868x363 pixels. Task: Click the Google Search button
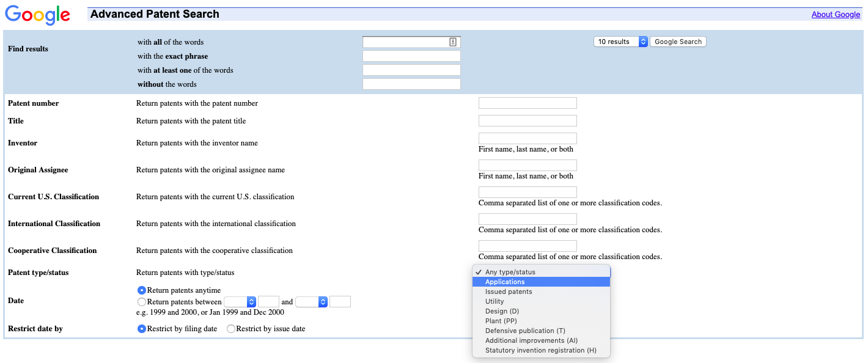coord(678,42)
